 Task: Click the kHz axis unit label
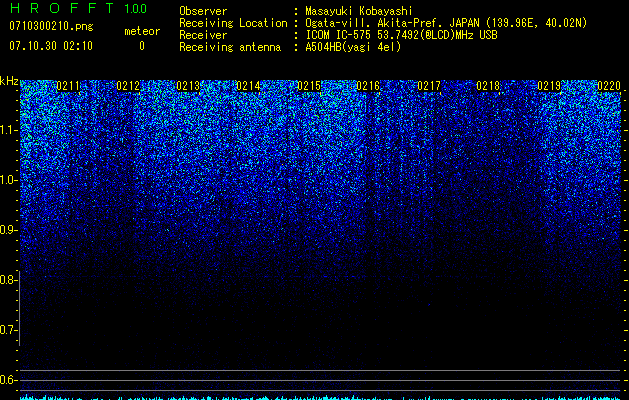point(9,81)
